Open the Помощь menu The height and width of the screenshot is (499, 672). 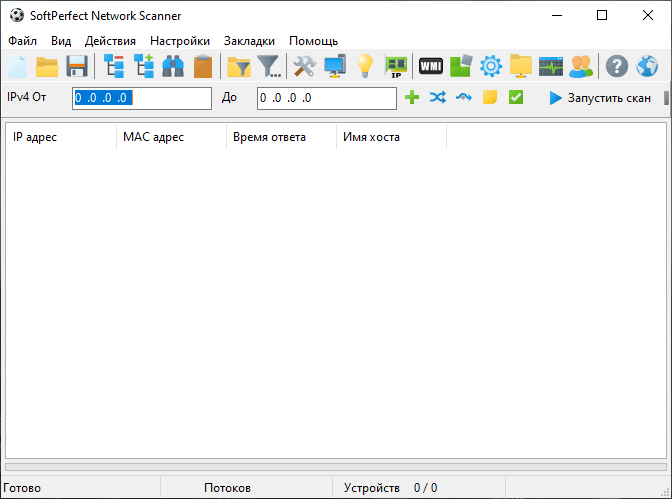(x=313, y=41)
